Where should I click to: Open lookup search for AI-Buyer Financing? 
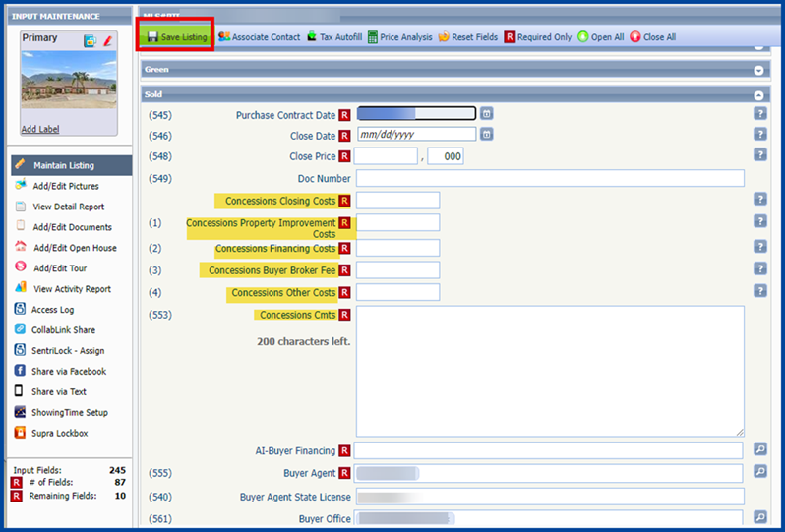[x=759, y=449]
